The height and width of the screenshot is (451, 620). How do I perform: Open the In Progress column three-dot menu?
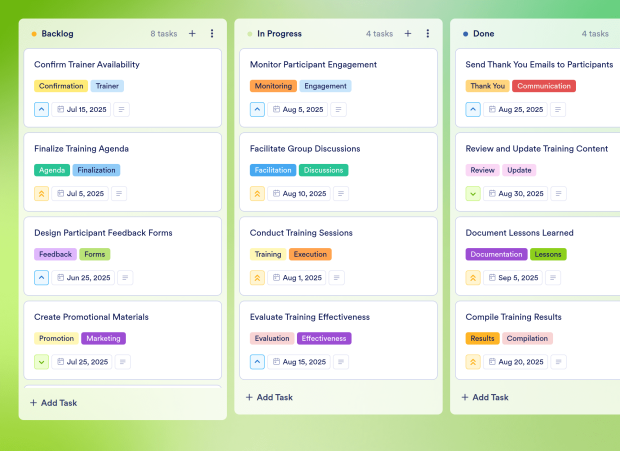(428, 33)
